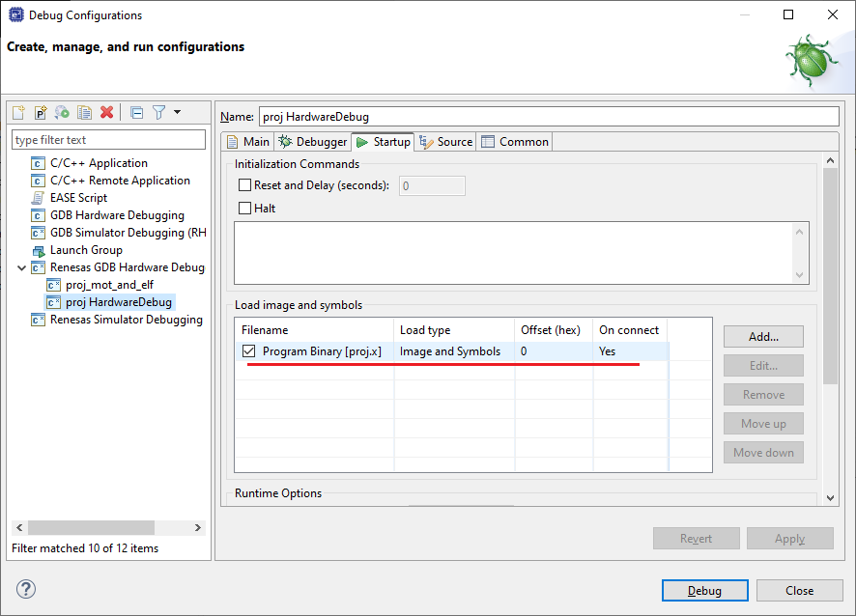Select Launch Group configuration type
This screenshot has height=616, width=856.
[x=86, y=250]
